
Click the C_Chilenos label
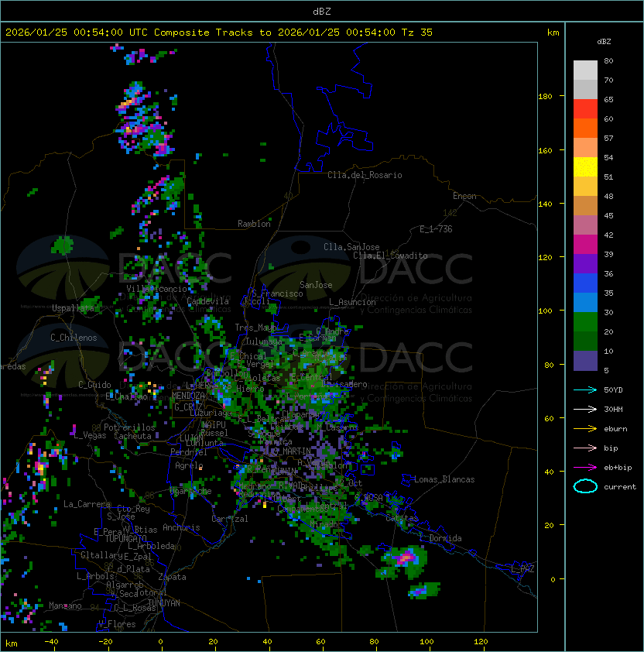(74, 338)
